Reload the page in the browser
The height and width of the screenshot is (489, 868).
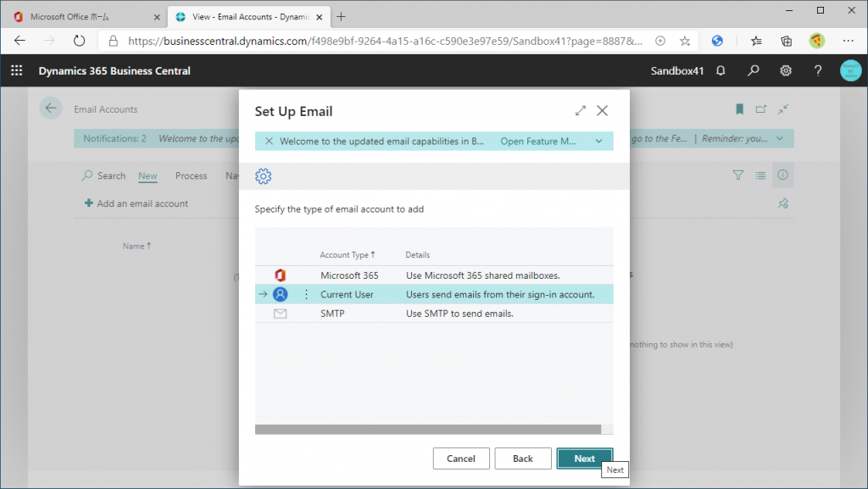79,41
